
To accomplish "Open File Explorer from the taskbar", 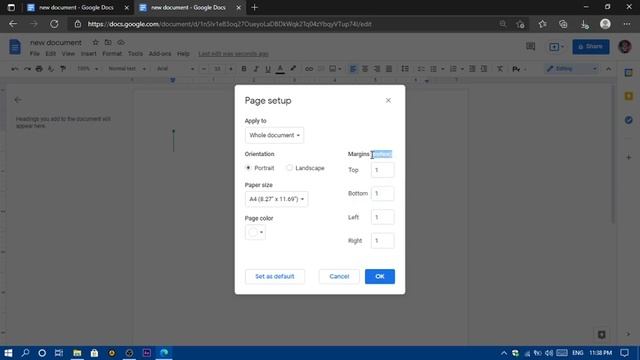I will 77,353.
